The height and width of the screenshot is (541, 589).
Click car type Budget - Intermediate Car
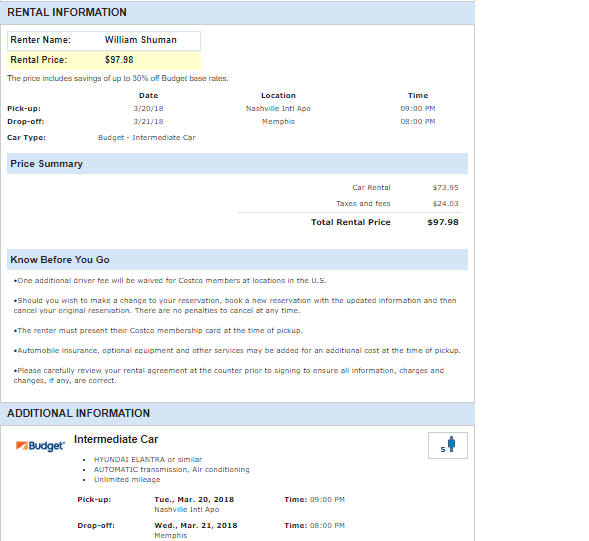coord(147,138)
